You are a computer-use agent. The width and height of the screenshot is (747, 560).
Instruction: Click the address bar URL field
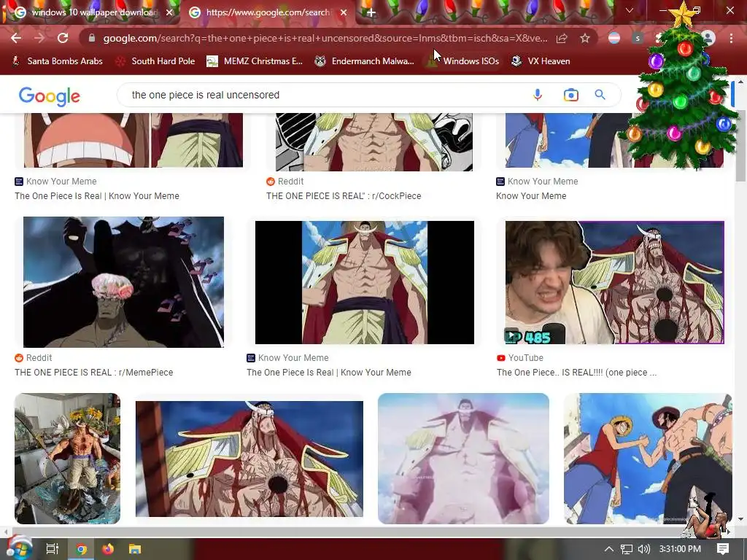pyautogui.click(x=325, y=38)
